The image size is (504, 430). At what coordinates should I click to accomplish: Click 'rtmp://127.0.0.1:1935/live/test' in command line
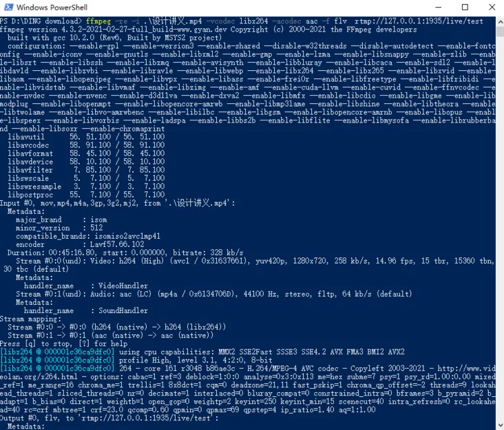(x=419, y=21)
